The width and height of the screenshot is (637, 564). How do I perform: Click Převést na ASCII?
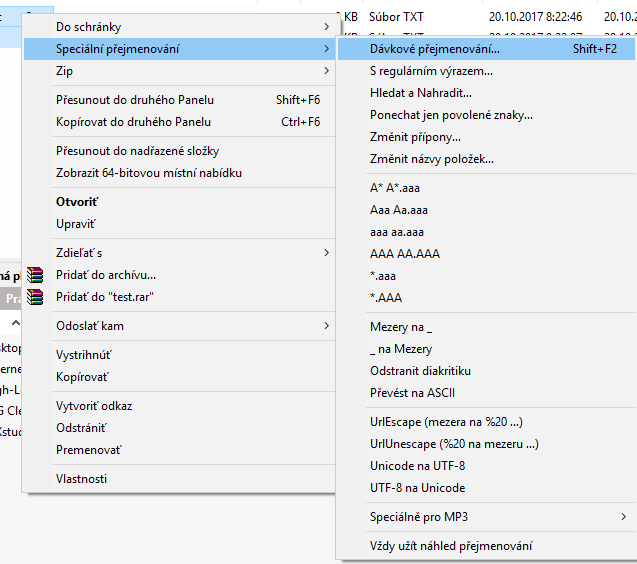click(413, 393)
